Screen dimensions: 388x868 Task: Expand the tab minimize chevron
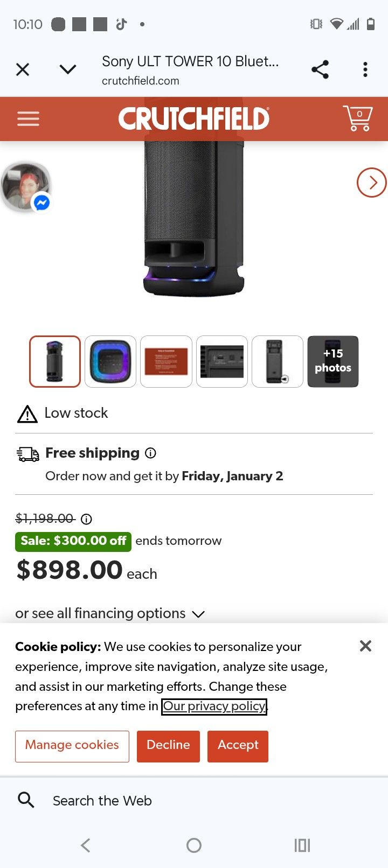click(68, 69)
